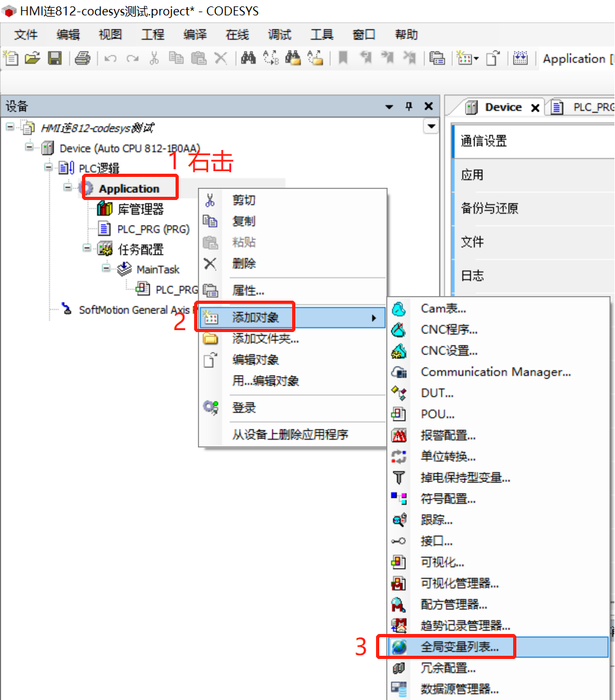
Task: Click the Copy icon in the toolbar
Action: click(x=176, y=58)
